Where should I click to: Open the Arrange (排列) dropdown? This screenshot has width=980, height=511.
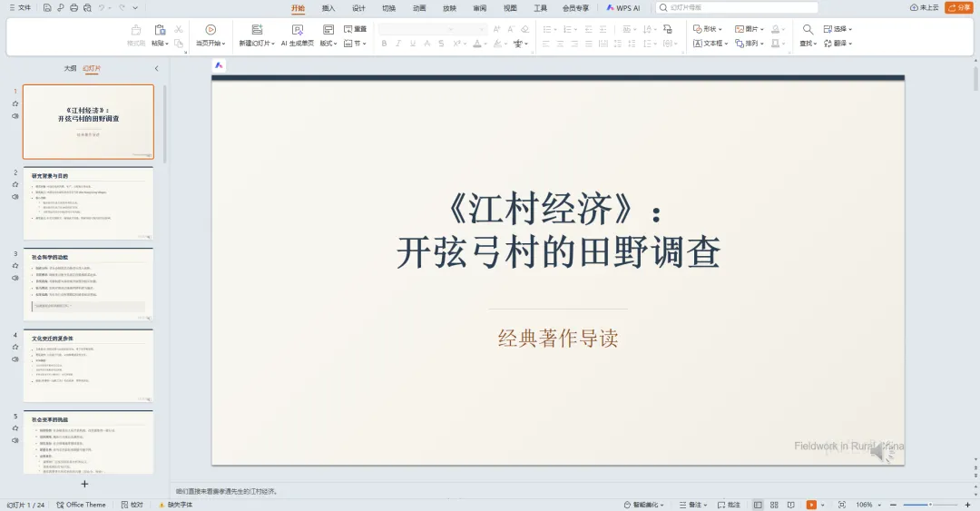tap(750, 44)
